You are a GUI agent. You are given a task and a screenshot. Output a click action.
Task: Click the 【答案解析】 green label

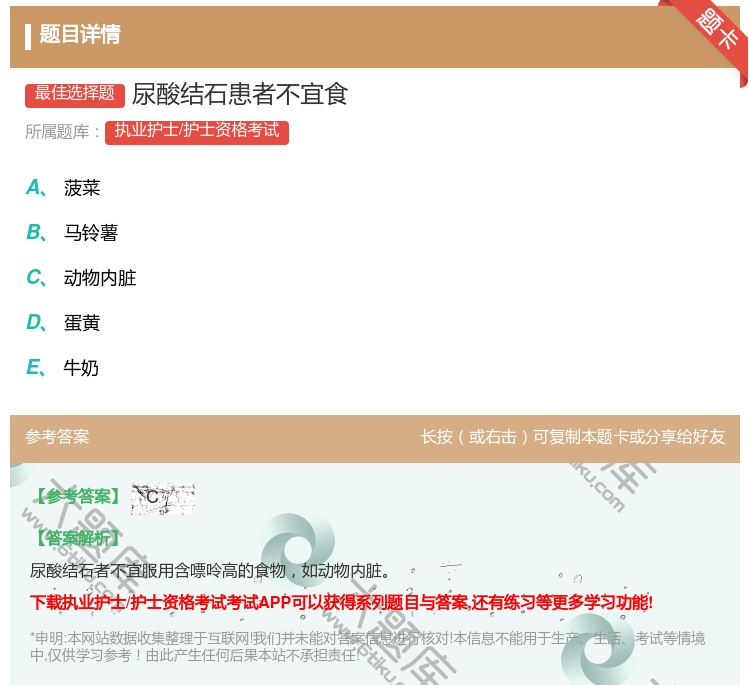point(78,538)
